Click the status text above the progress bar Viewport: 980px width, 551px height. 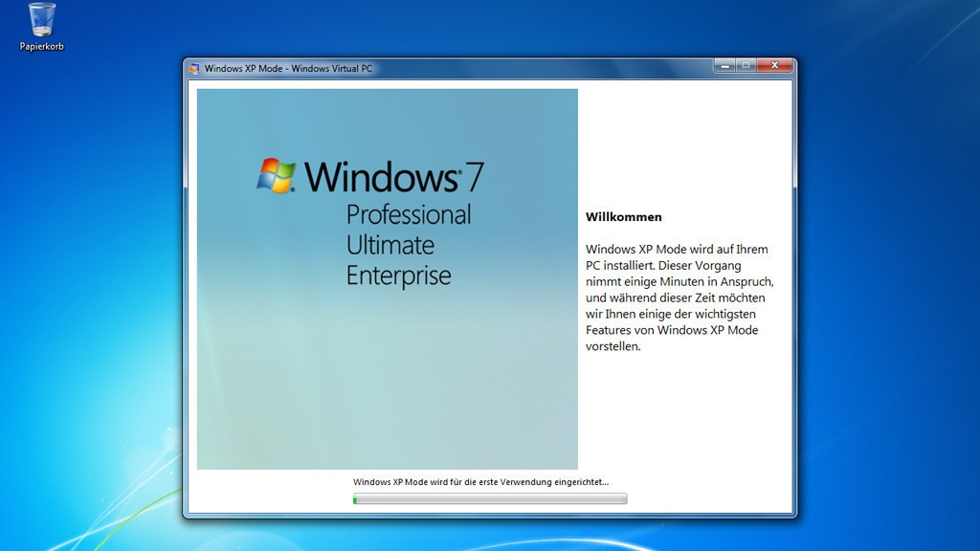point(480,482)
